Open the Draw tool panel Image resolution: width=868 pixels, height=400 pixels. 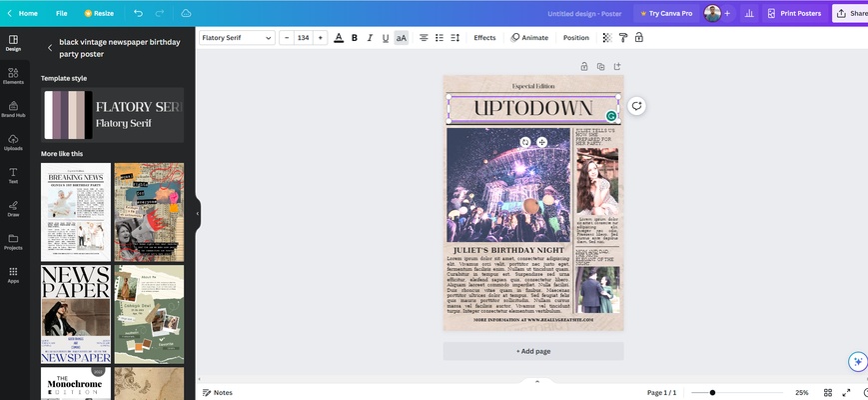click(13, 209)
